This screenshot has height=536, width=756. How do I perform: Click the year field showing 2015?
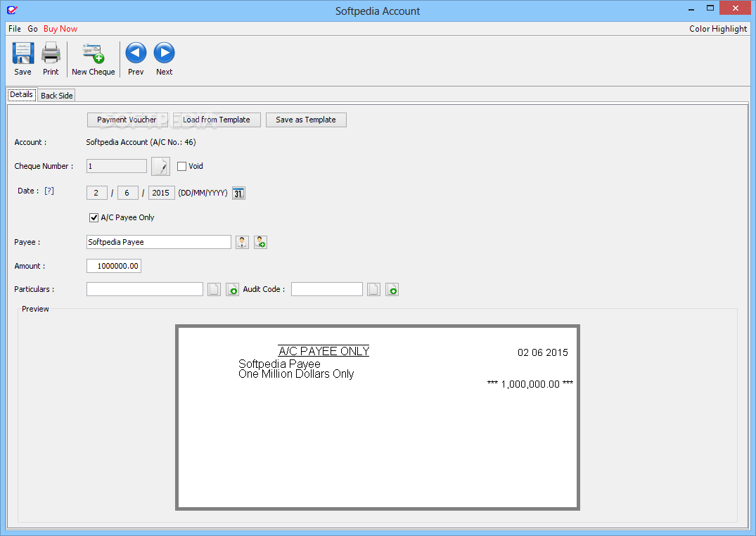point(162,193)
